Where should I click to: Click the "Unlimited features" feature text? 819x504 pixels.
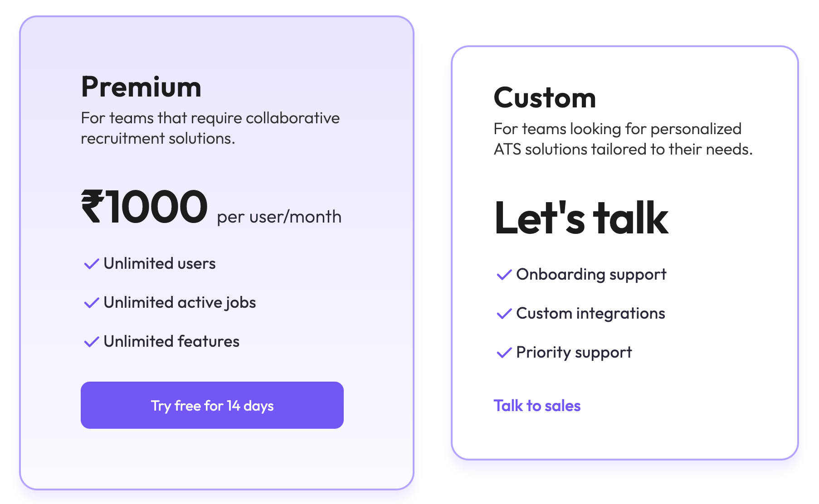tap(171, 342)
